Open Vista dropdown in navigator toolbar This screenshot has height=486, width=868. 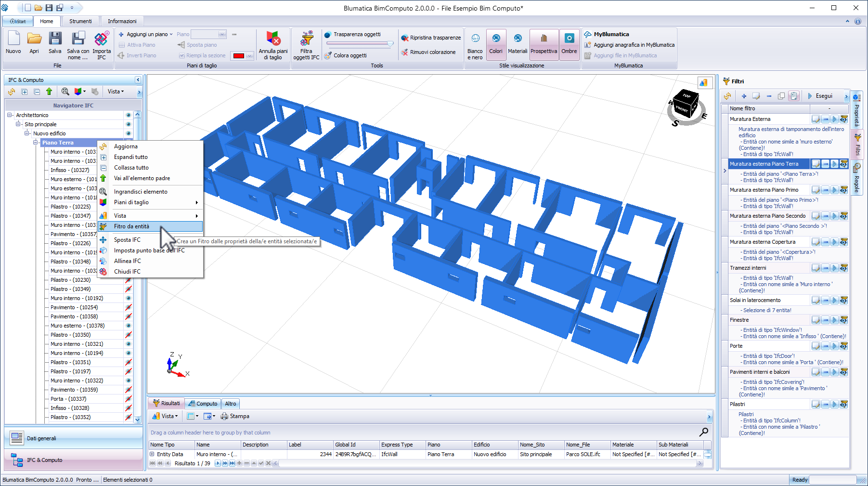(116, 92)
